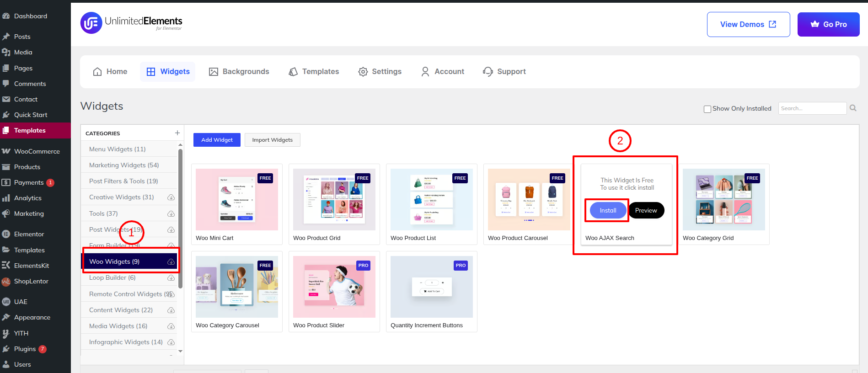
Task: Click download icon beside Infographic Widgets
Action: (x=171, y=342)
